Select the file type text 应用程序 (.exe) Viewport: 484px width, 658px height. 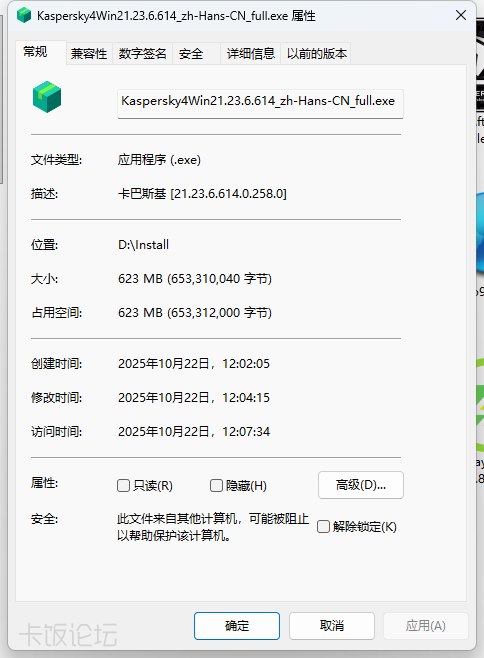point(159,160)
